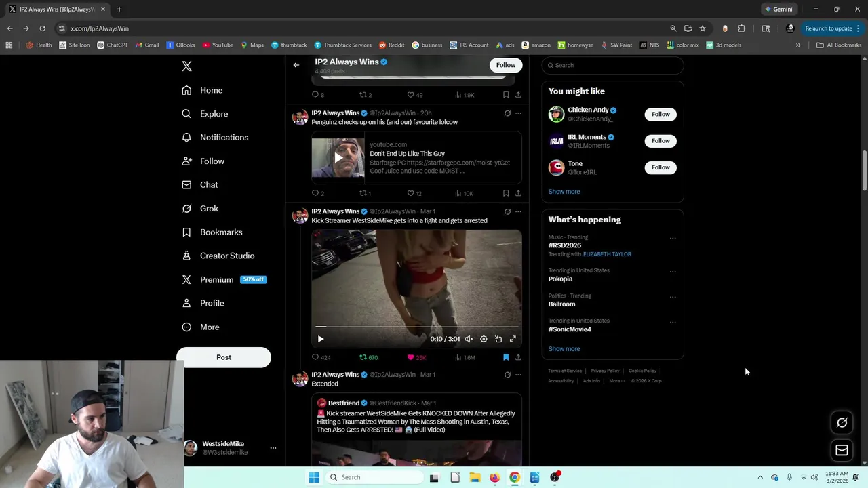Click the Post button
868x488 pixels.
pos(224,357)
